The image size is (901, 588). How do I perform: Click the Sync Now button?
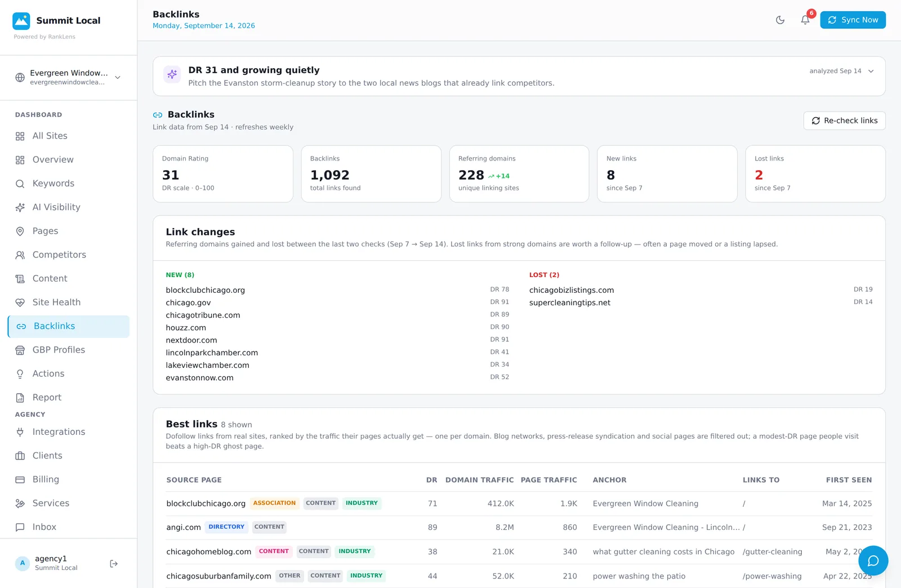coord(853,20)
